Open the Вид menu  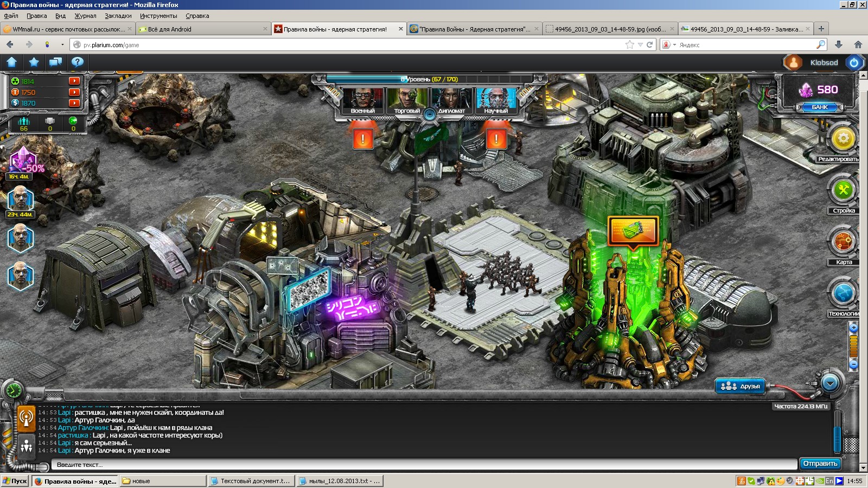[x=61, y=16]
